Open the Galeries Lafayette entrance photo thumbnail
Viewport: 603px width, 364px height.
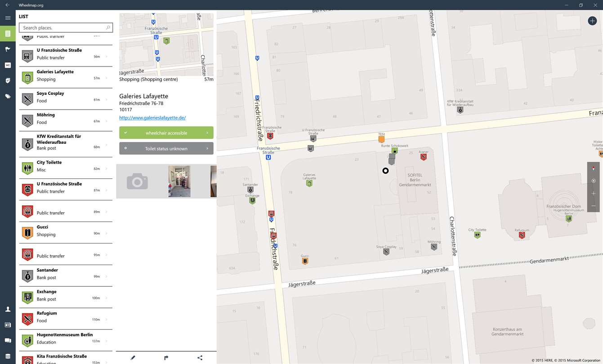pos(179,182)
